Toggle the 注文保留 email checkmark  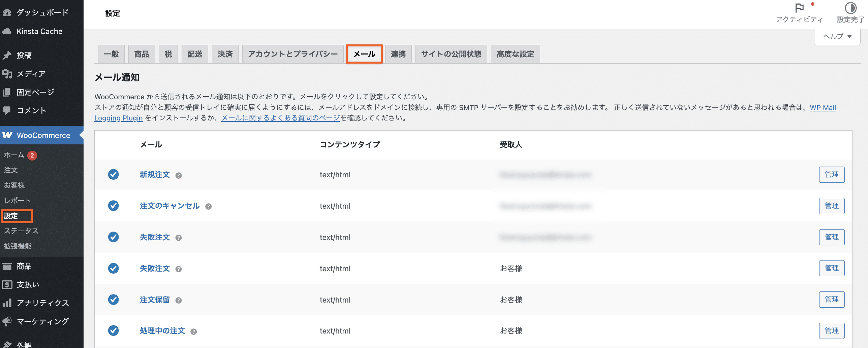click(x=113, y=300)
